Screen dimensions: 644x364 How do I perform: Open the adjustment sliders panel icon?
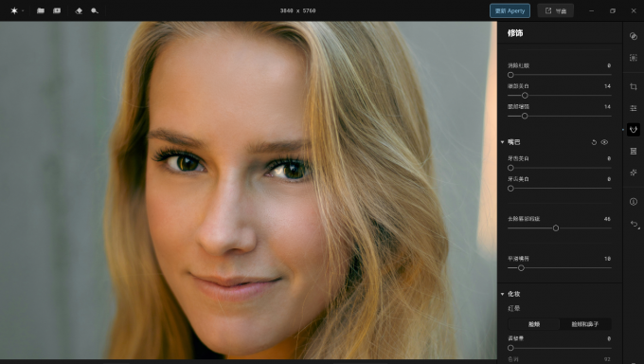click(x=634, y=108)
